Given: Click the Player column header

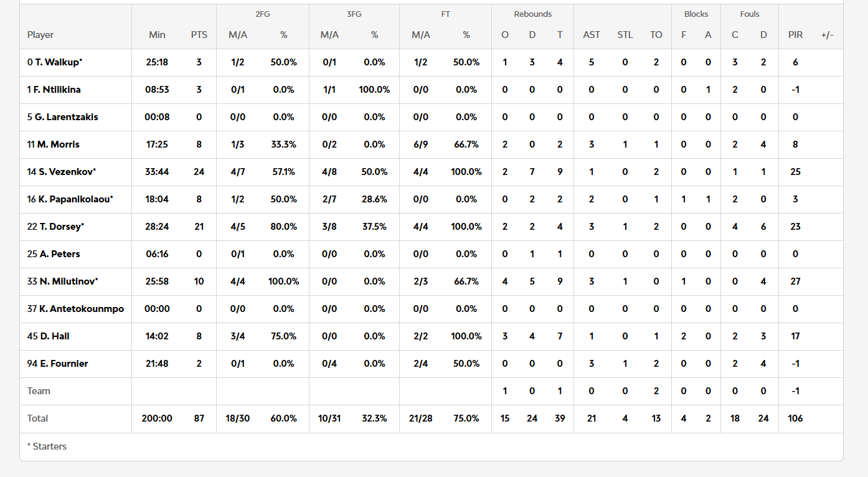Looking at the screenshot, I should 40,35.
